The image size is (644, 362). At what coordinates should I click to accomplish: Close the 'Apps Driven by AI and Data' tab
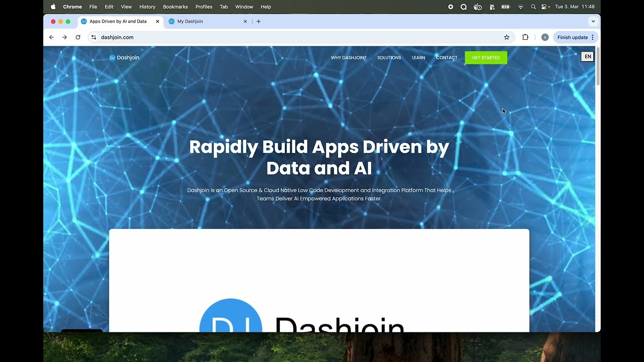pyautogui.click(x=157, y=22)
